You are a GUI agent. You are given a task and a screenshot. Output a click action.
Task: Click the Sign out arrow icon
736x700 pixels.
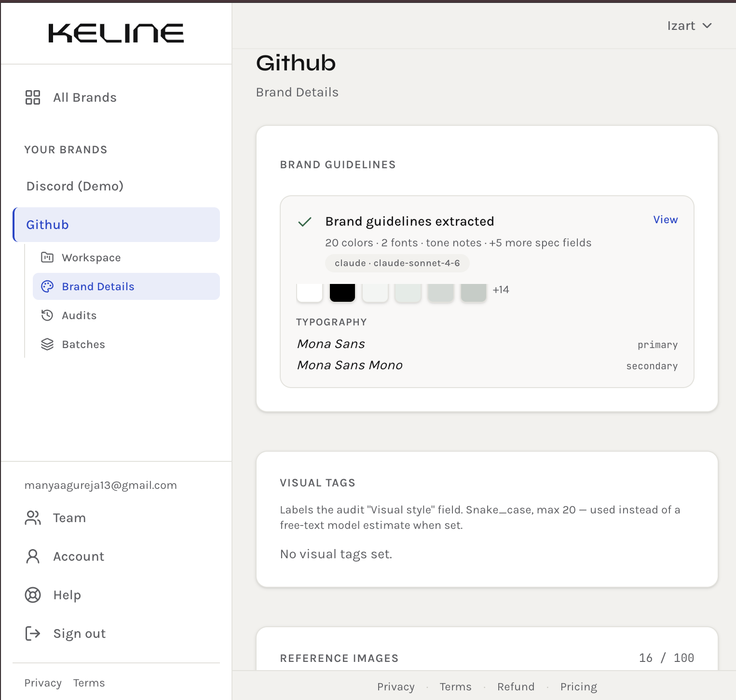(33, 633)
